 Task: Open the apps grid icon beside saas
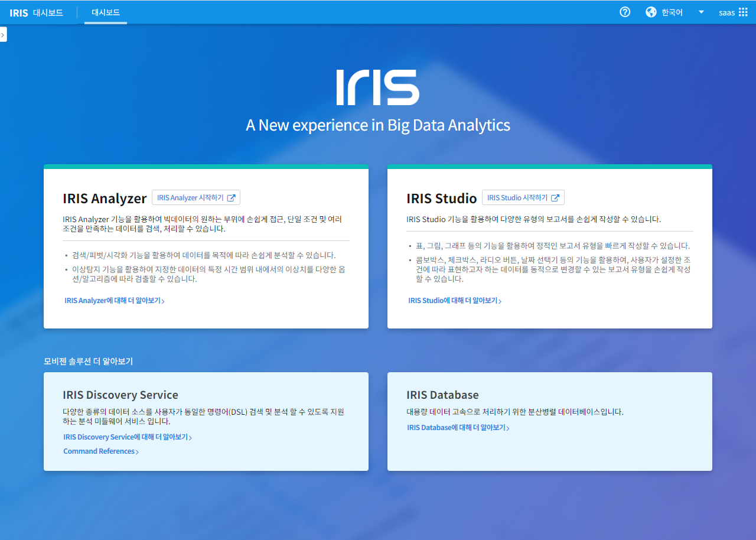(743, 12)
